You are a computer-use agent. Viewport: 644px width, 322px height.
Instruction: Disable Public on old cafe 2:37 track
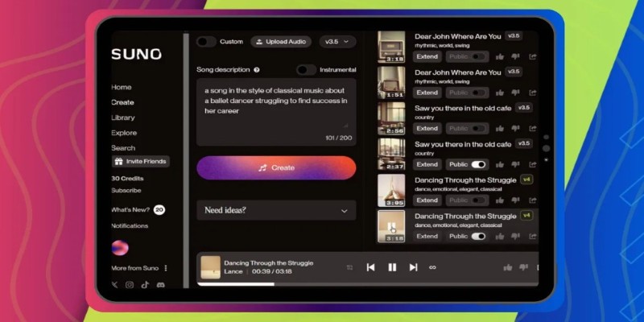click(x=478, y=164)
